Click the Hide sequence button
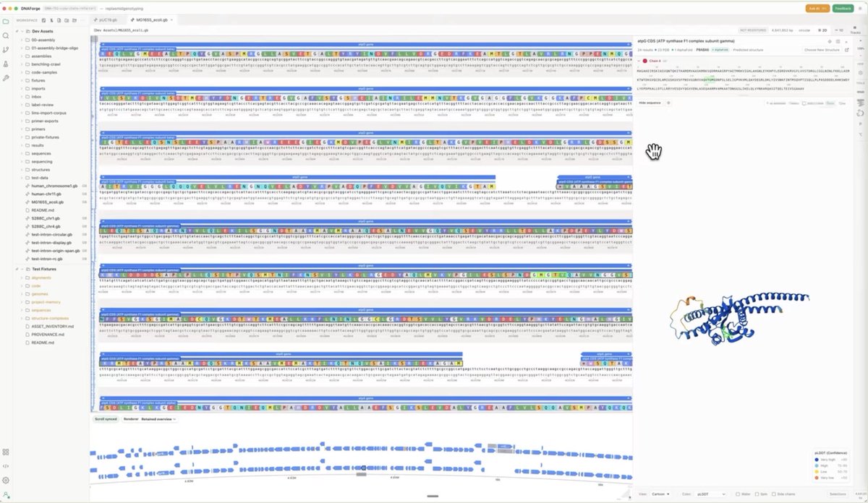Screen dimensions: 868x503 click(650, 103)
